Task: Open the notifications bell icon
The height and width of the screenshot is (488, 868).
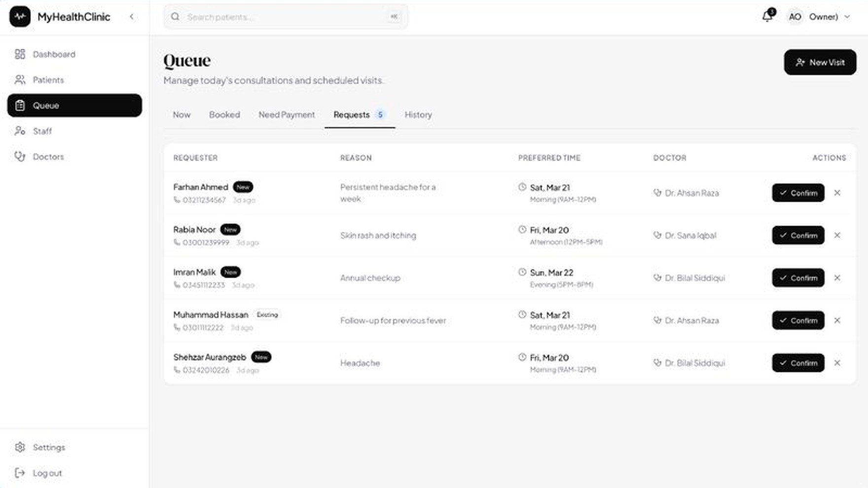Action: (767, 16)
